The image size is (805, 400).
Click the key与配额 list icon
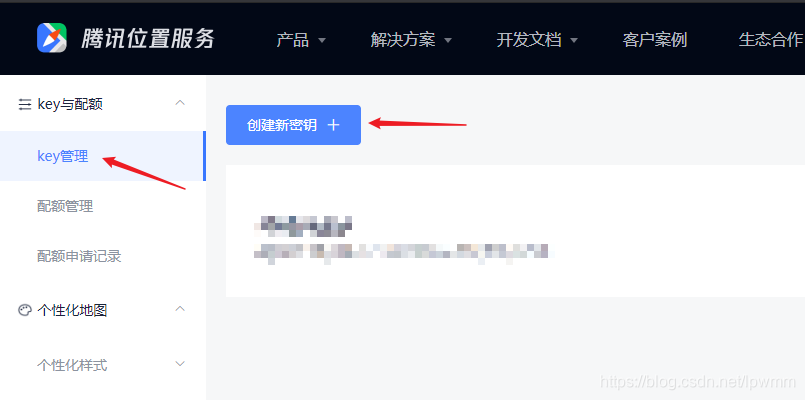[x=24, y=105]
